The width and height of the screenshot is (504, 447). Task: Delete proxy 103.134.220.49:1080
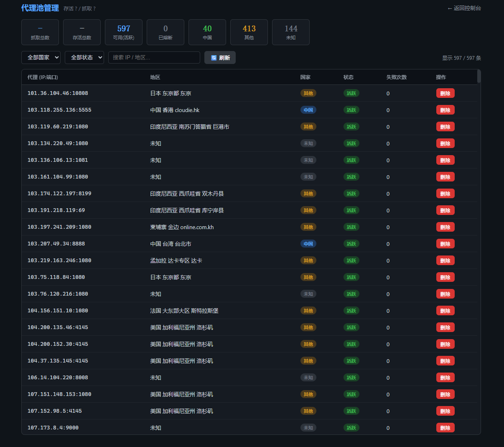pyautogui.click(x=445, y=143)
